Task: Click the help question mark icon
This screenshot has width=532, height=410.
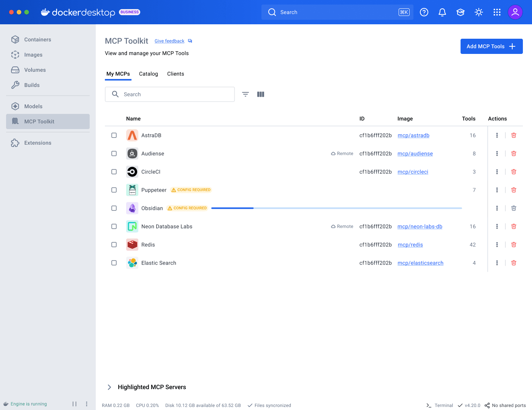Action: click(424, 12)
